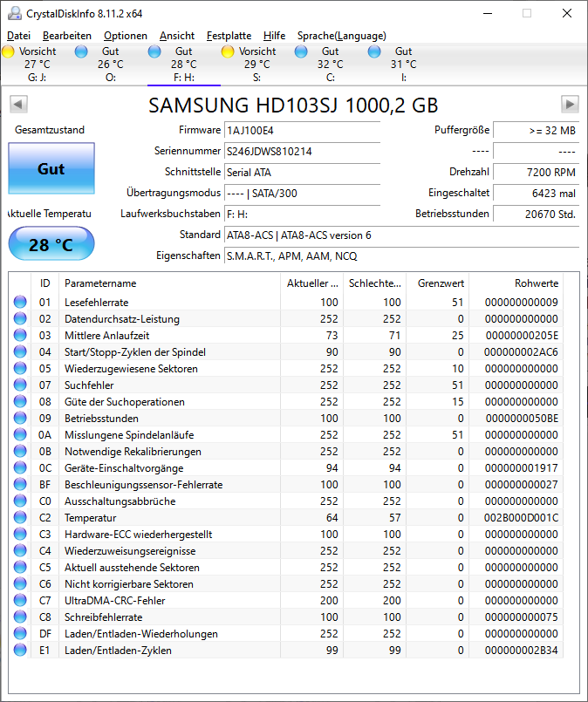The width and height of the screenshot is (588, 702).
Task: Select the I: disk status orb
Action: tap(374, 51)
